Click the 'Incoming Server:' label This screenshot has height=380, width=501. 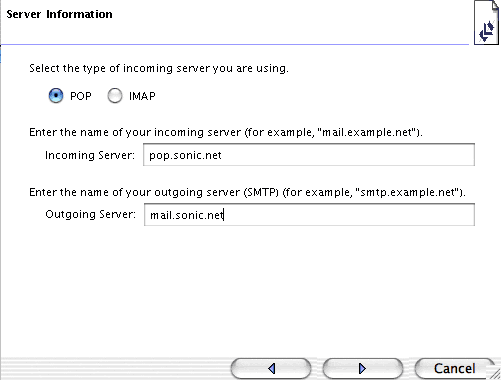pos(90,155)
